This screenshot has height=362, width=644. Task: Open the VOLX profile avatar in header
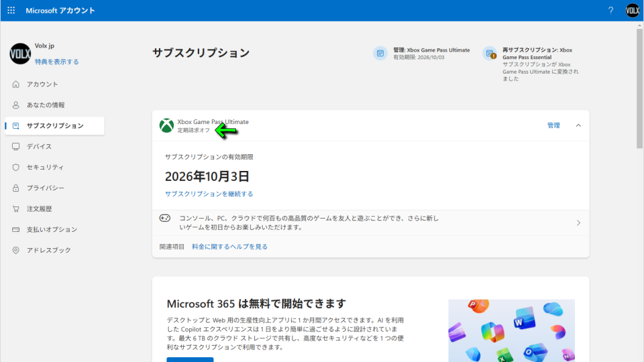tap(633, 11)
